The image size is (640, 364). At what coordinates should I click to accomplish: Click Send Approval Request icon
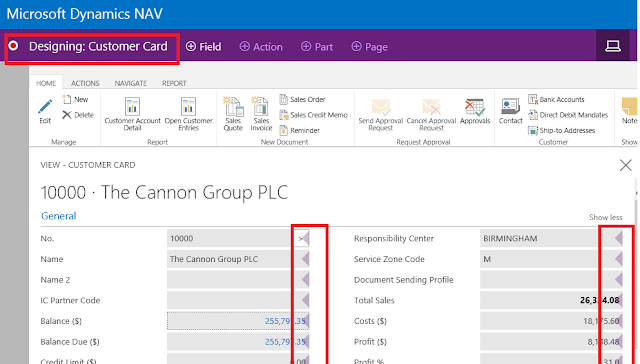coord(381,108)
